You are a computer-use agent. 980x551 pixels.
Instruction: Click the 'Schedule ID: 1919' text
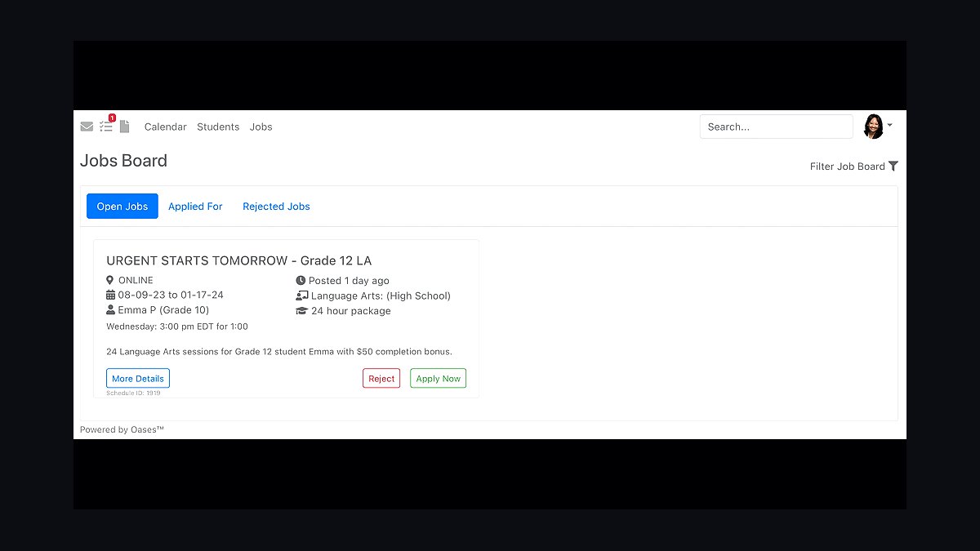click(x=133, y=393)
